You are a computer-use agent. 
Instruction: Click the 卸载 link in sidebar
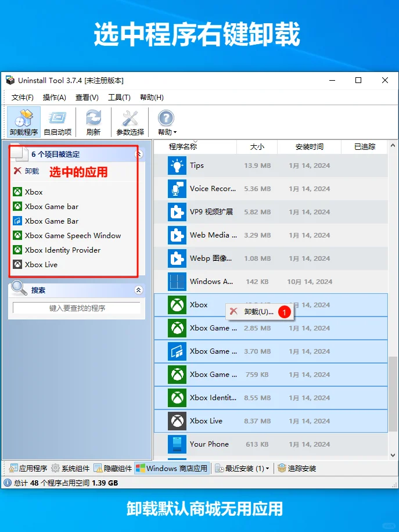point(32,171)
